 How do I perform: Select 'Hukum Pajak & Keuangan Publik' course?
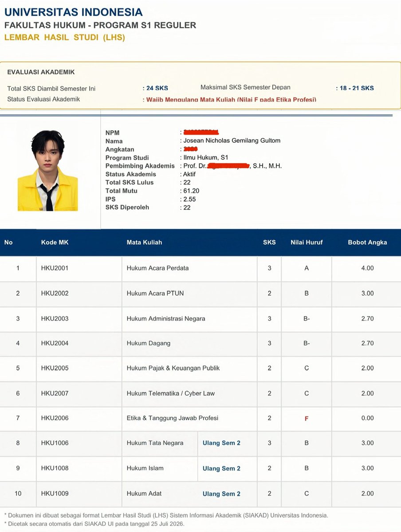point(173,368)
